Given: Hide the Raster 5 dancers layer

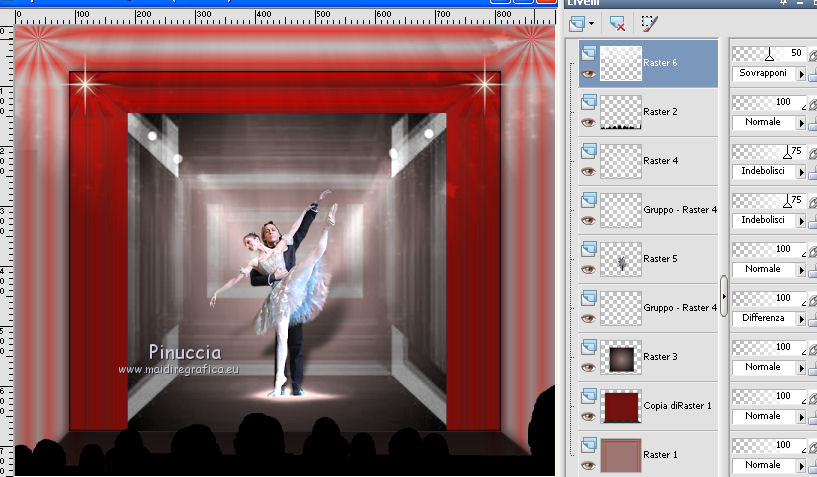Looking at the screenshot, I should 588,270.
